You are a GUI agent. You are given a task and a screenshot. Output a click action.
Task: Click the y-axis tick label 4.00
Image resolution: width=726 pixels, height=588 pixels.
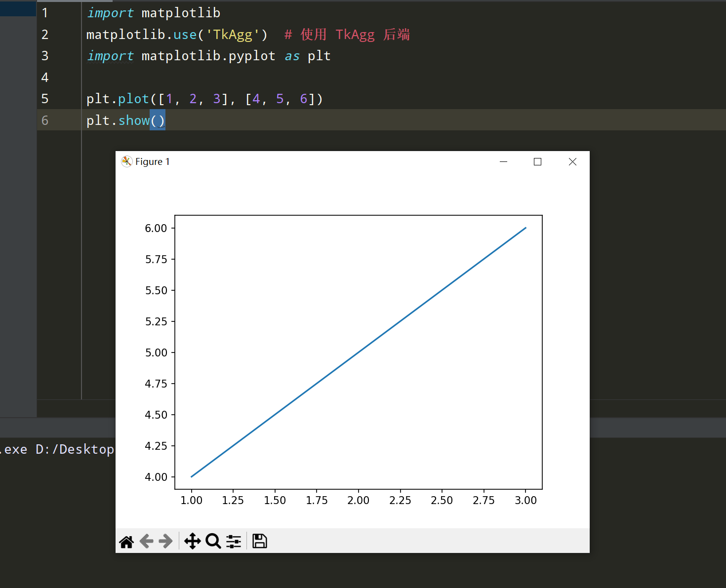pyautogui.click(x=156, y=477)
